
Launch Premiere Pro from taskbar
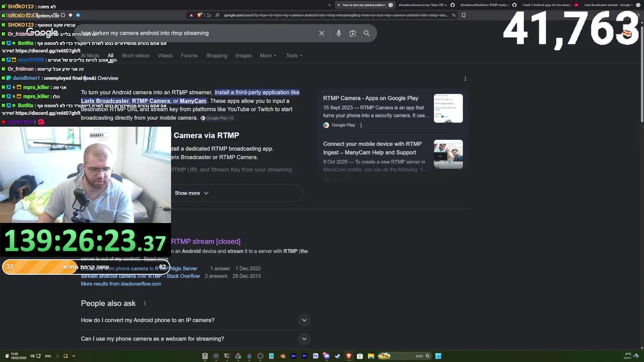[x=304, y=356]
